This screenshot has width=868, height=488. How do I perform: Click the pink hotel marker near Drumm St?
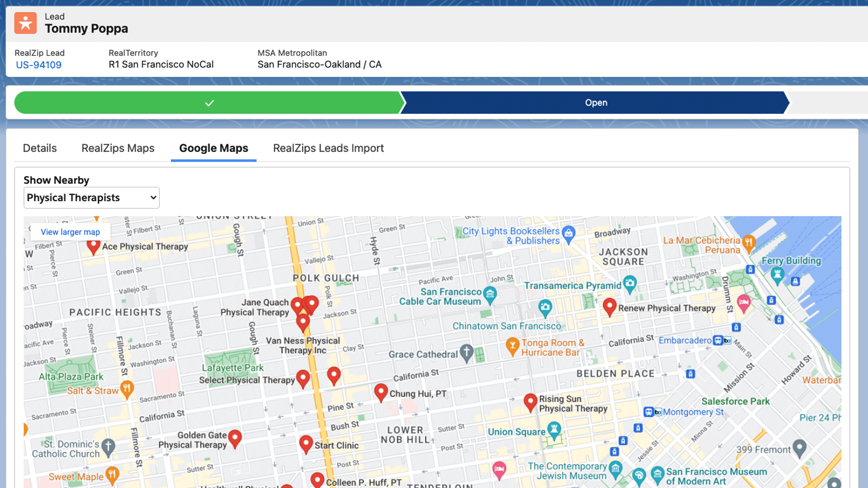[744, 304]
